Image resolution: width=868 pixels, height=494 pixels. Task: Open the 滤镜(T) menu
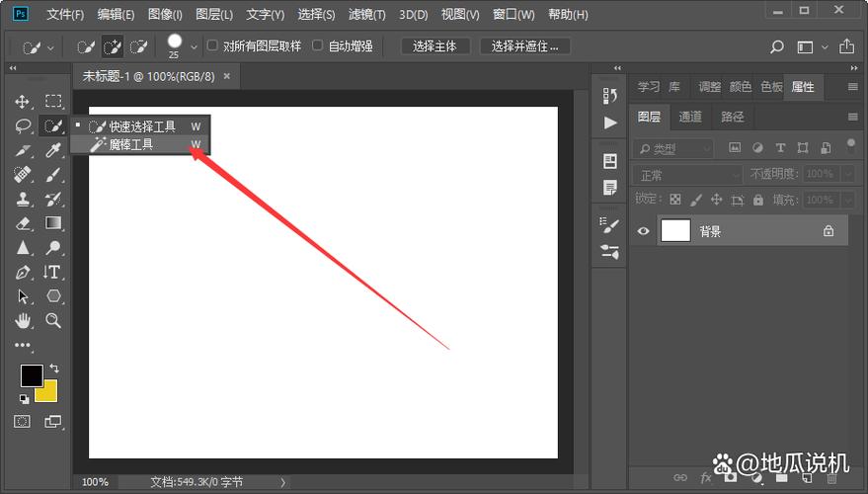pyautogui.click(x=366, y=15)
